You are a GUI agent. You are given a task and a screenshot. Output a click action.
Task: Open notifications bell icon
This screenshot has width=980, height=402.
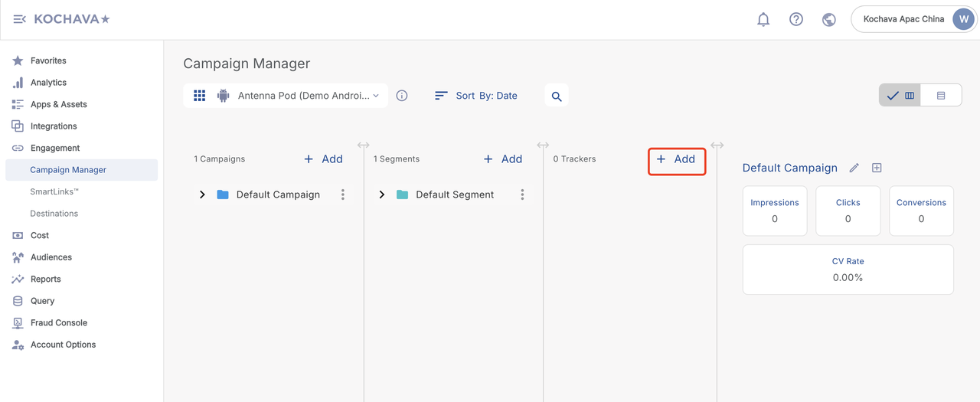(x=763, y=19)
